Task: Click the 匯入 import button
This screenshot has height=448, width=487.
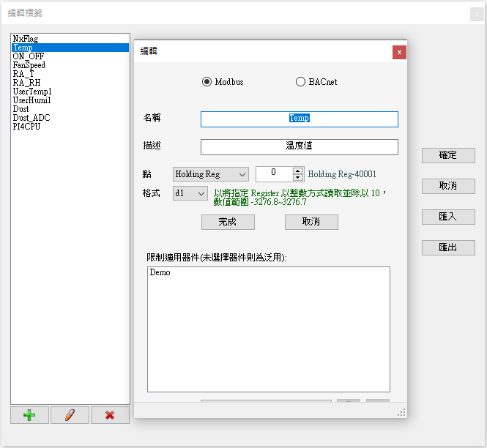Action: [448, 217]
